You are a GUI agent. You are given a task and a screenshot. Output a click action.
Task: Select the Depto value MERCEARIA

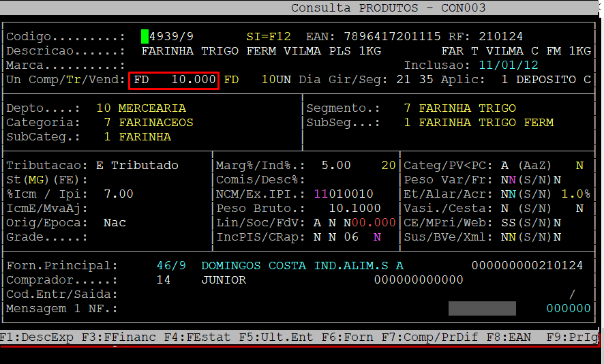pos(151,108)
